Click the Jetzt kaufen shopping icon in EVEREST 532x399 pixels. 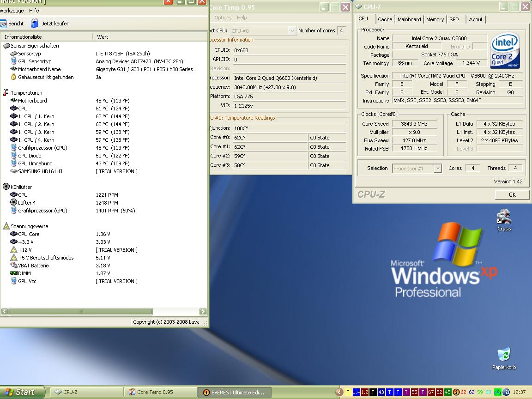35,24
